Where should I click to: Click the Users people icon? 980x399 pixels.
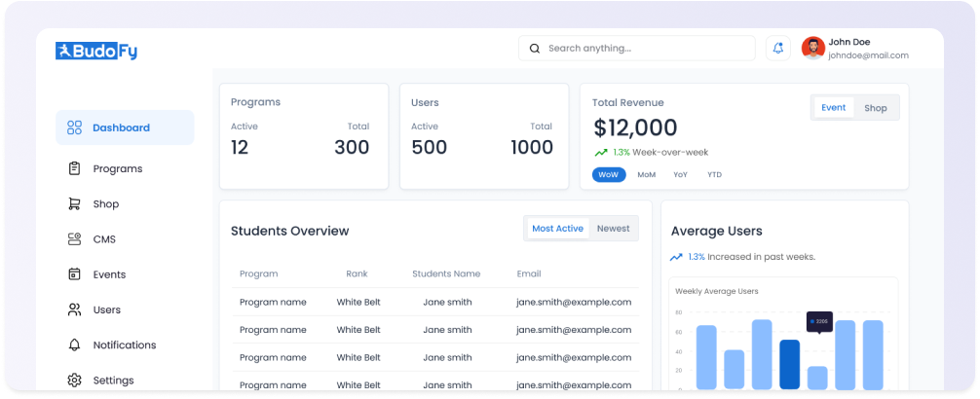pyautogui.click(x=74, y=309)
